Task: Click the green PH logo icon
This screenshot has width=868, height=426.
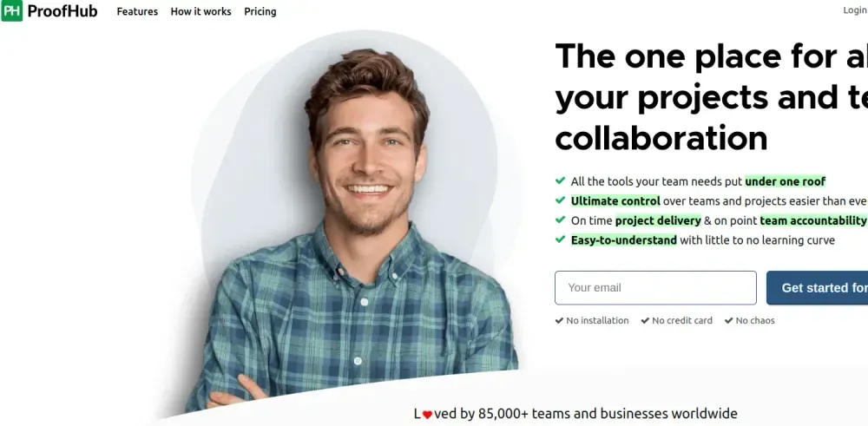Action: coord(11,10)
